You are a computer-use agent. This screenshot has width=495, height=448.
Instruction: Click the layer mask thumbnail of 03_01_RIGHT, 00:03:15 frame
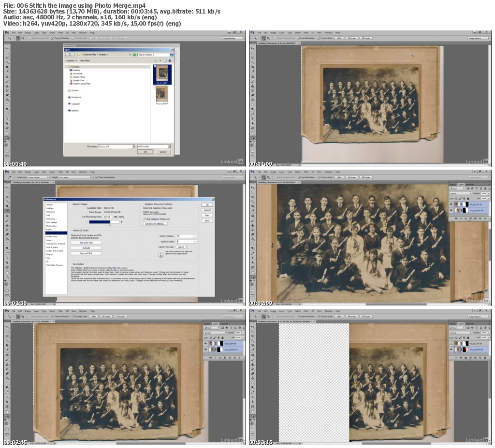[x=466, y=349]
